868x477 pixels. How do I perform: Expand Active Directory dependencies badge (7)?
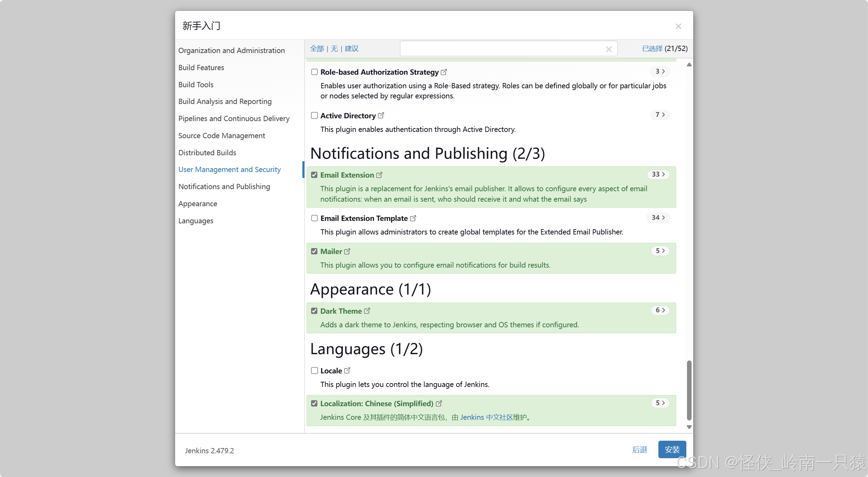[660, 115]
